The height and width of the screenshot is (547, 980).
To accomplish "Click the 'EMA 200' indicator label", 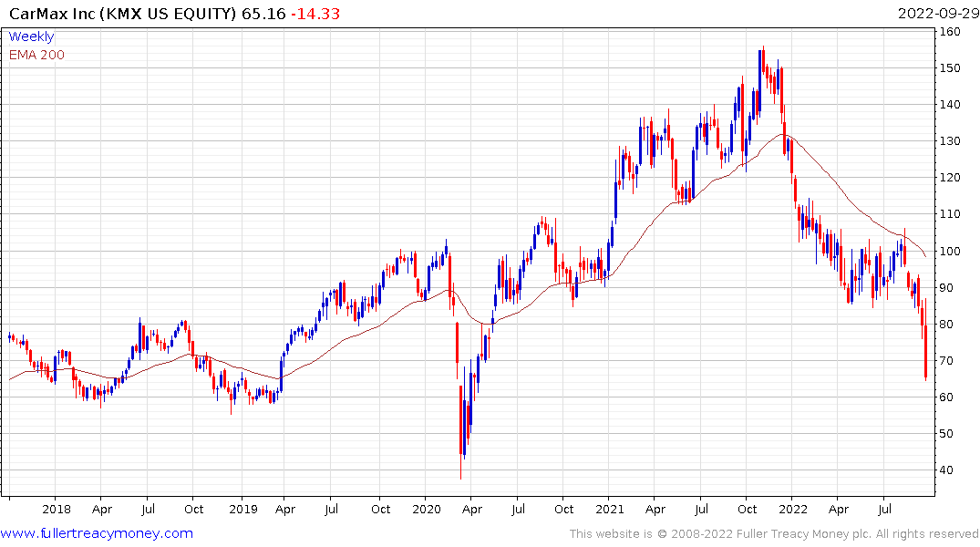I will pyautogui.click(x=36, y=55).
